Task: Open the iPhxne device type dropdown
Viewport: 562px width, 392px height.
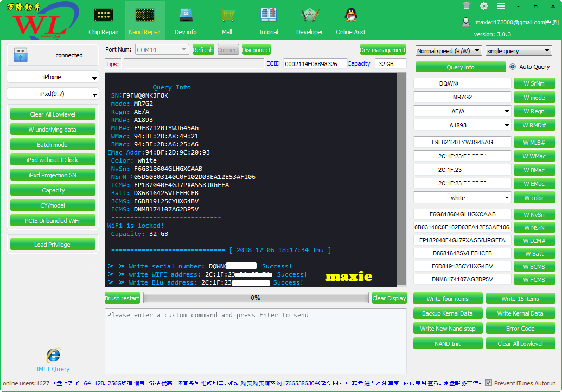Action: [x=53, y=77]
